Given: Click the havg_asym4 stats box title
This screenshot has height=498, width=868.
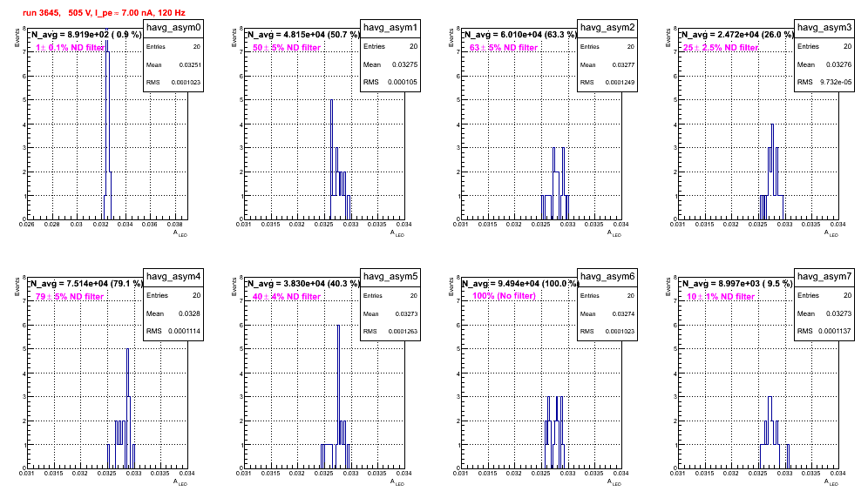Looking at the screenshot, I should point(173,277).
